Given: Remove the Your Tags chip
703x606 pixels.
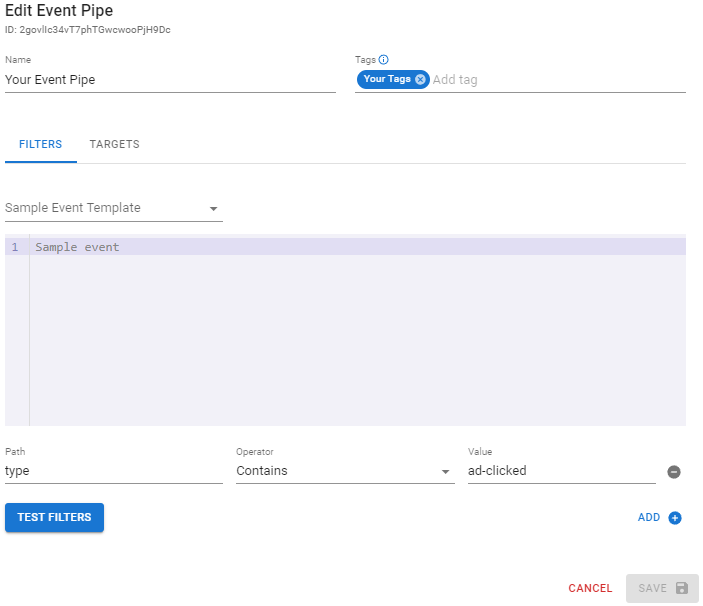Looking at the screenshot, I should [x=420, y=79].
